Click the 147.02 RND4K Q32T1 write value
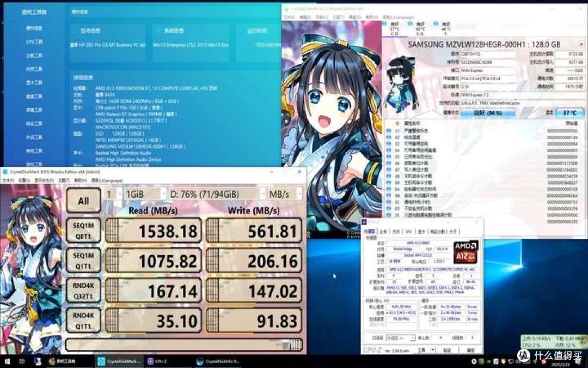 click(254, 290)
